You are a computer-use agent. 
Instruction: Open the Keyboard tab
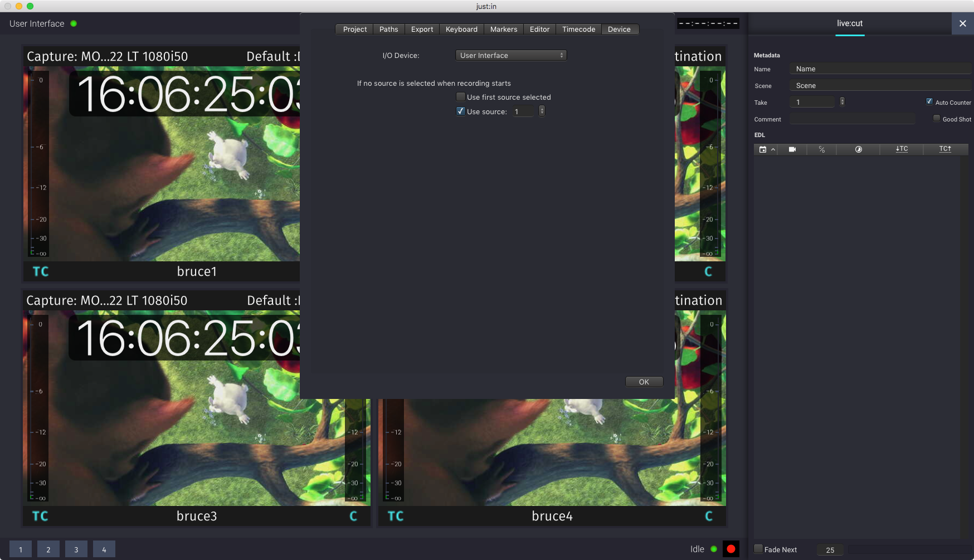(x=461, y=29)
